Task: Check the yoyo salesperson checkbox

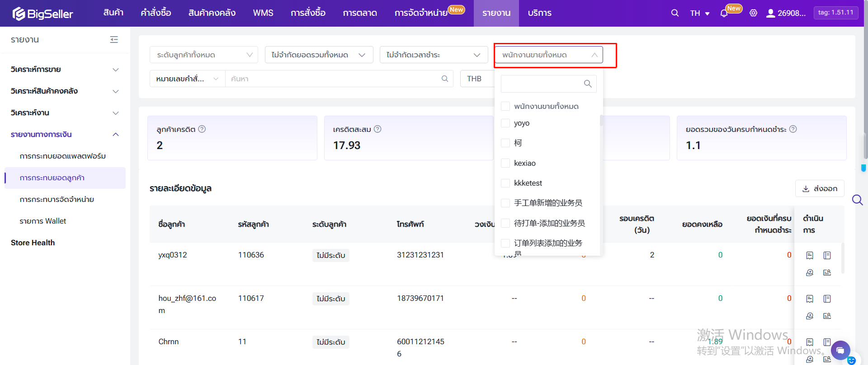Action: click(x=505, y=123)
